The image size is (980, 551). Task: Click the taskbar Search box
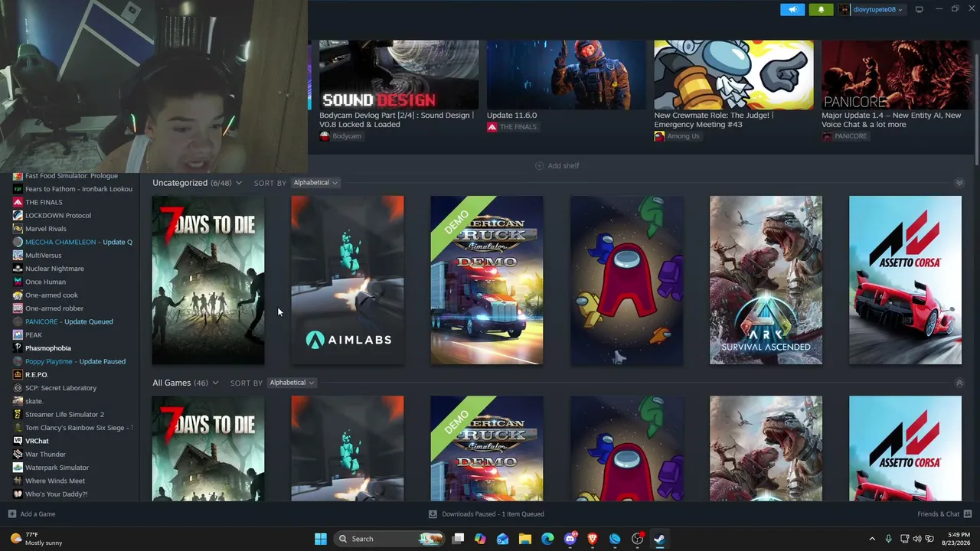coord(390,539)
